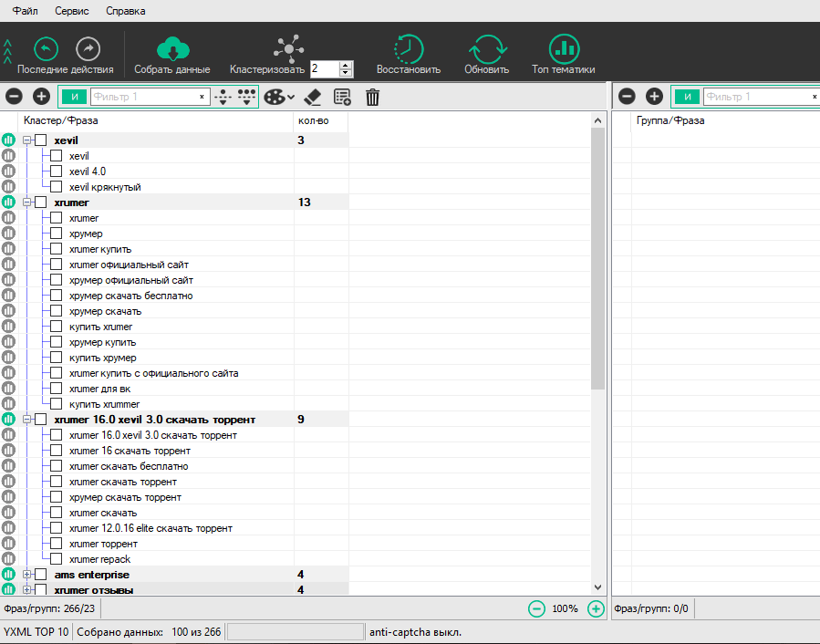Screen dimensions: 820x644
Task: Tick the xrumer для вк checkbox
Action: 56,389
